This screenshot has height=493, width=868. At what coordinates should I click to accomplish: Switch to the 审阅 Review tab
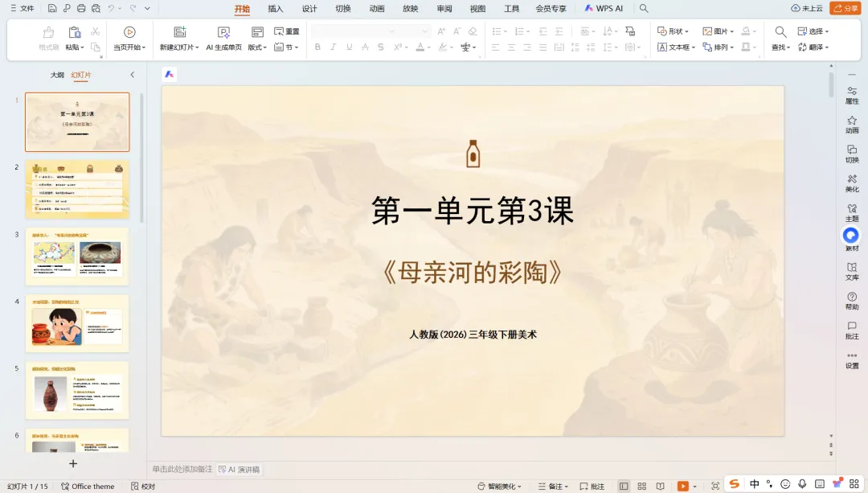(x=444, y=8)
